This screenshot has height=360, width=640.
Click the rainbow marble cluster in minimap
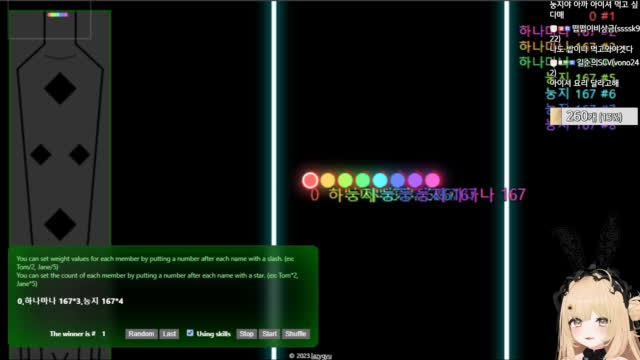(58, 15)
